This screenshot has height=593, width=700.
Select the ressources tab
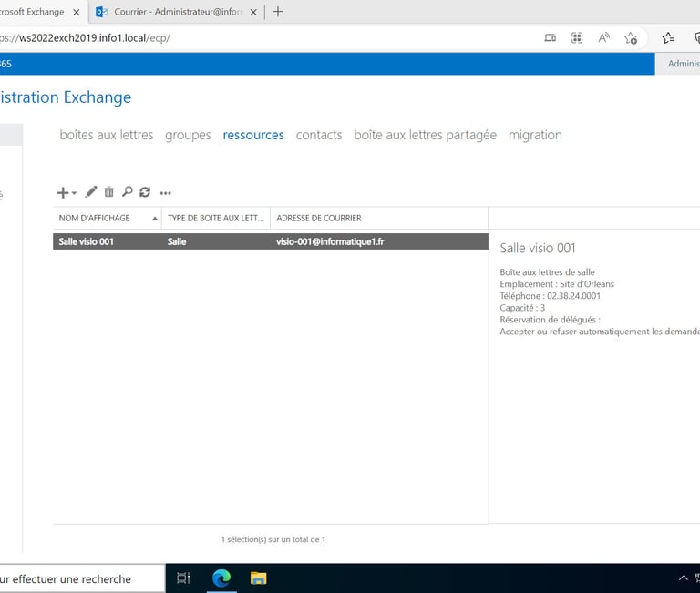click(253, 135)
